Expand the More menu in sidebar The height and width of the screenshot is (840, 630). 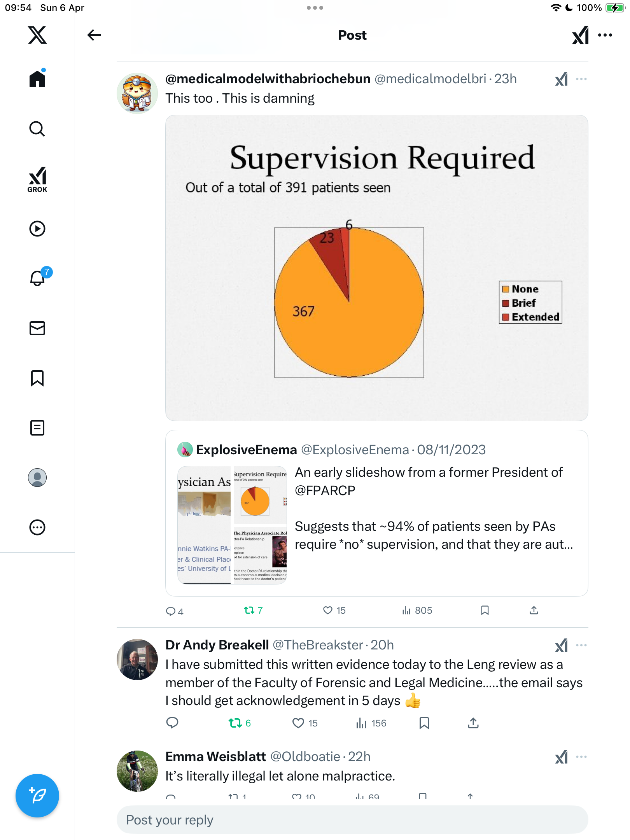(x=37, y=527)
